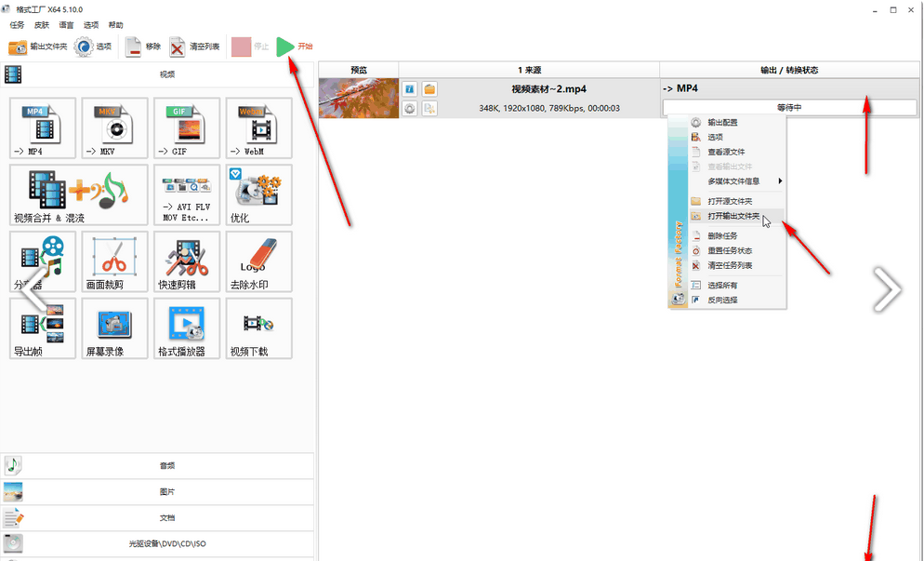Open 屏幕录像 screen recorder
Screen dimensions: 924x561
coord(114,327)
